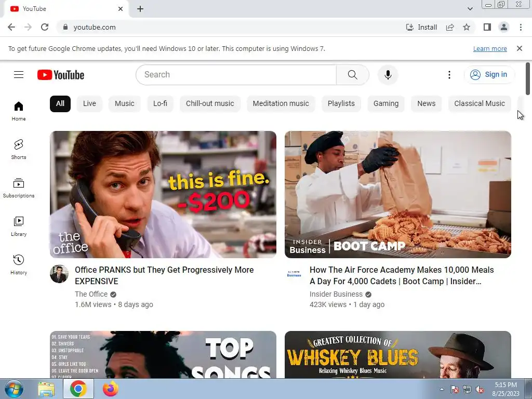This screenshot has width=532, height=399.
Task: Open Insider Business channel name link
Action: click(x=336, y=294)
